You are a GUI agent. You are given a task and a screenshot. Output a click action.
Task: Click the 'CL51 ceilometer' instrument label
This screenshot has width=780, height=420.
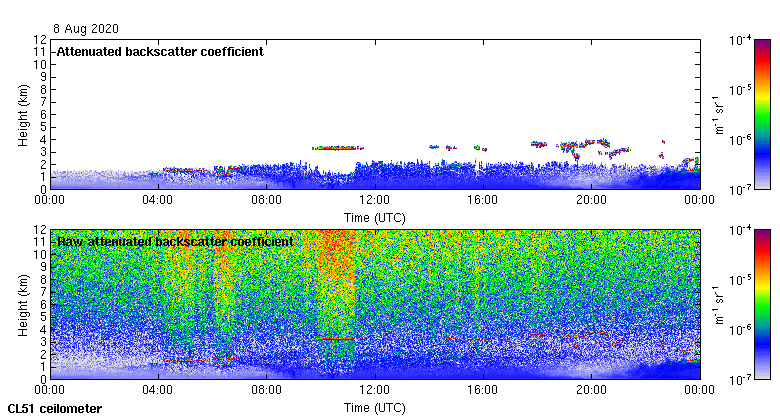[55, 409]
